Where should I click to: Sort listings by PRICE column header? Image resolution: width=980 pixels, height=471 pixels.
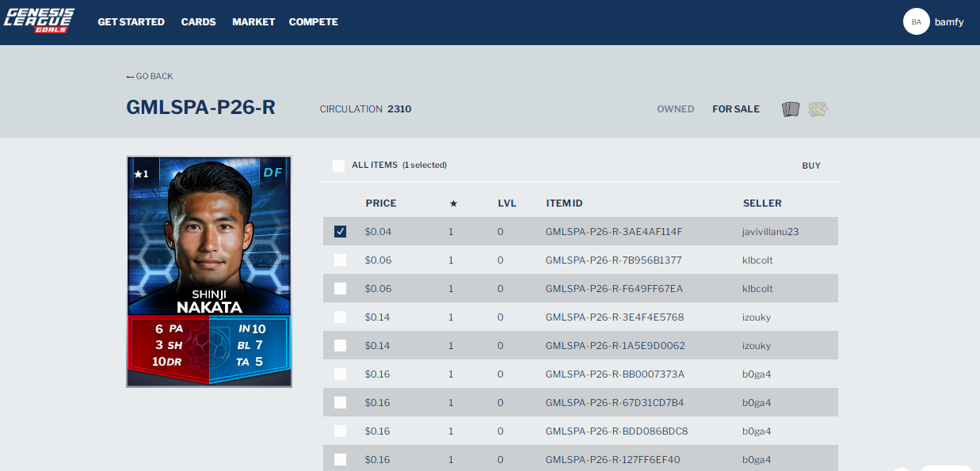click(380, 203)
